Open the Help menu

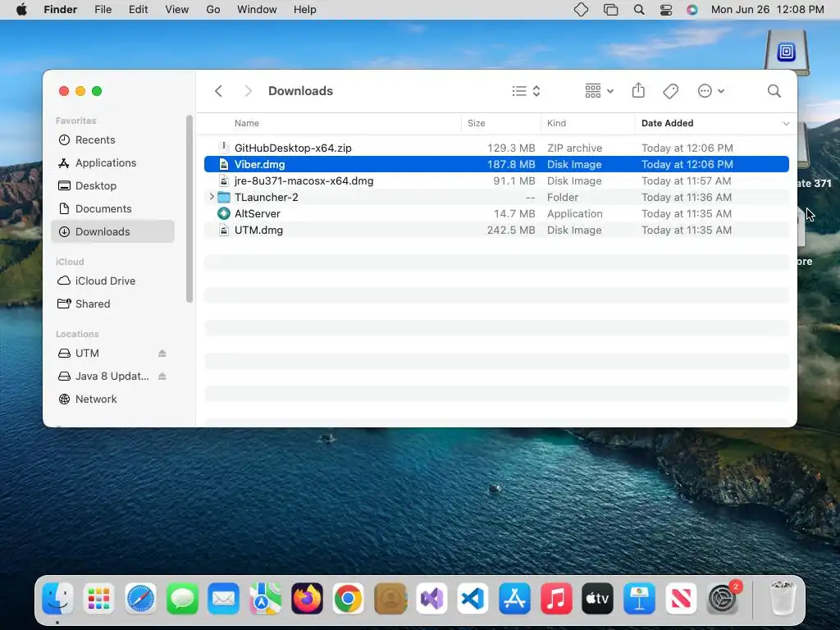(305, 10)
